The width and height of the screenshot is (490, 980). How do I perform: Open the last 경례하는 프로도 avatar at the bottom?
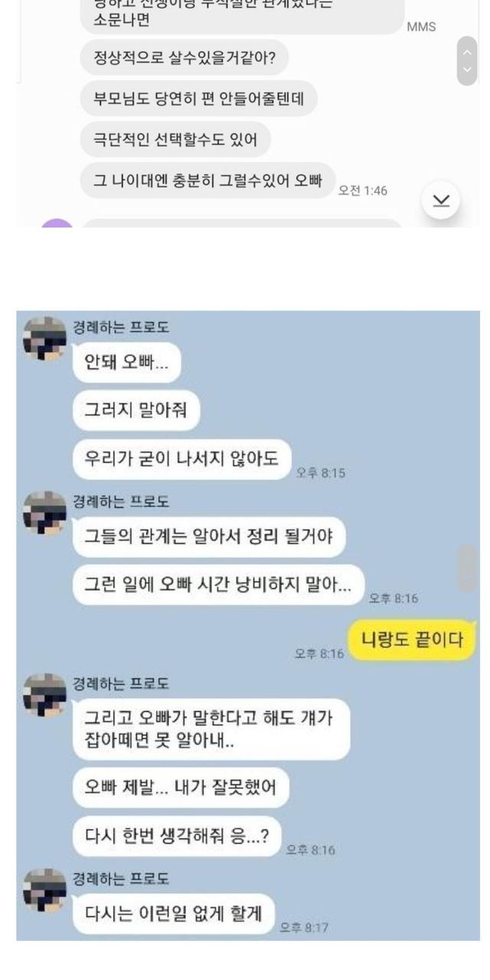coord(44,890)
